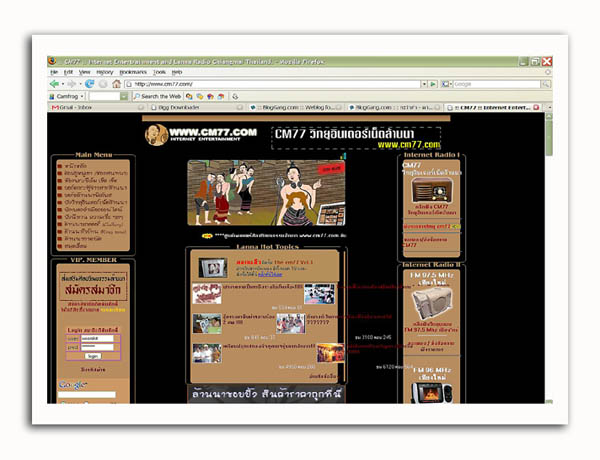600x460 pixels.
Task: Open the Help menu
Action: click(x=176, y=72)
